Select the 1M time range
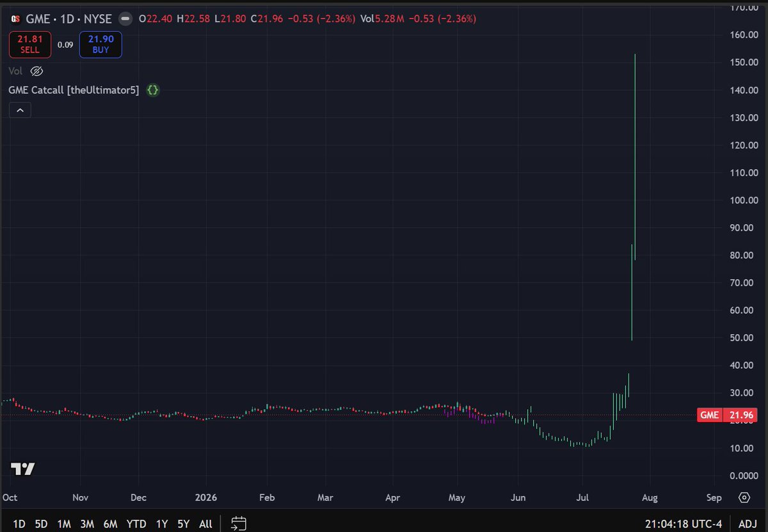Viewport: 768px width, 532px height. tap(64, 524)
